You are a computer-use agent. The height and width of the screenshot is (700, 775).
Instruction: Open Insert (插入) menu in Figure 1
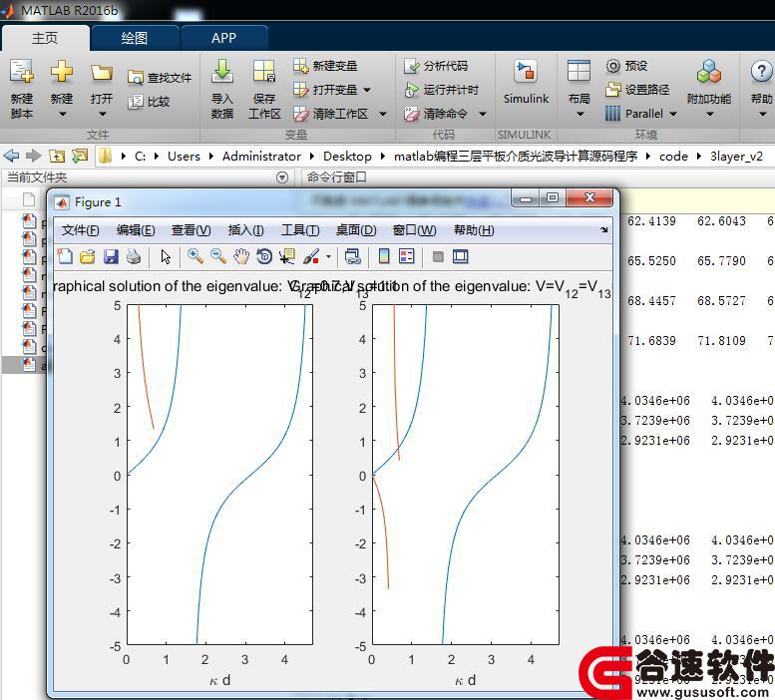(245, 230)
